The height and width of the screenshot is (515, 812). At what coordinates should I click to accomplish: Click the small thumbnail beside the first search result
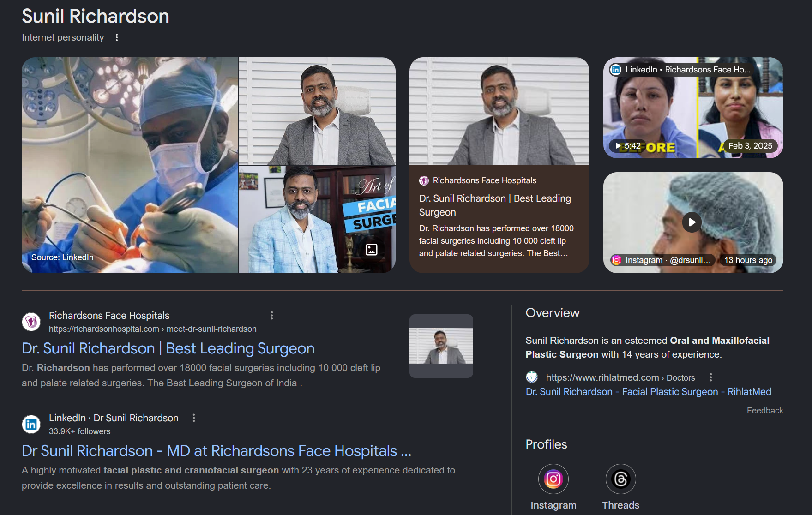(x=441, y=346)
